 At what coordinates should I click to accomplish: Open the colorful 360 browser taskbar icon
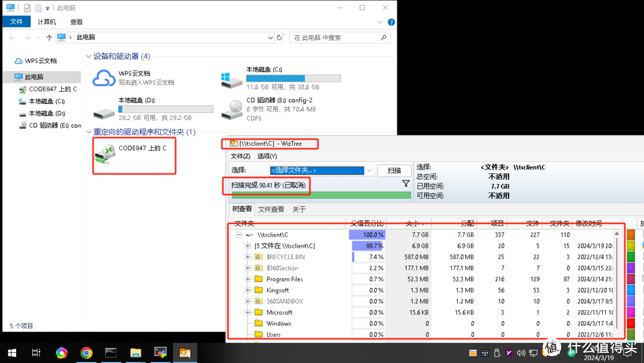61,353
